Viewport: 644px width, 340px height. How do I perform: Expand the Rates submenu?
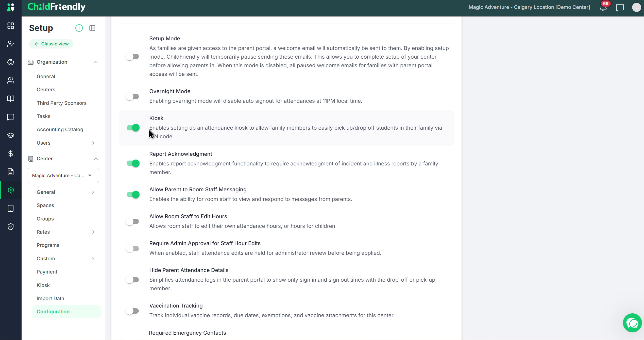(x=93, y=232)
